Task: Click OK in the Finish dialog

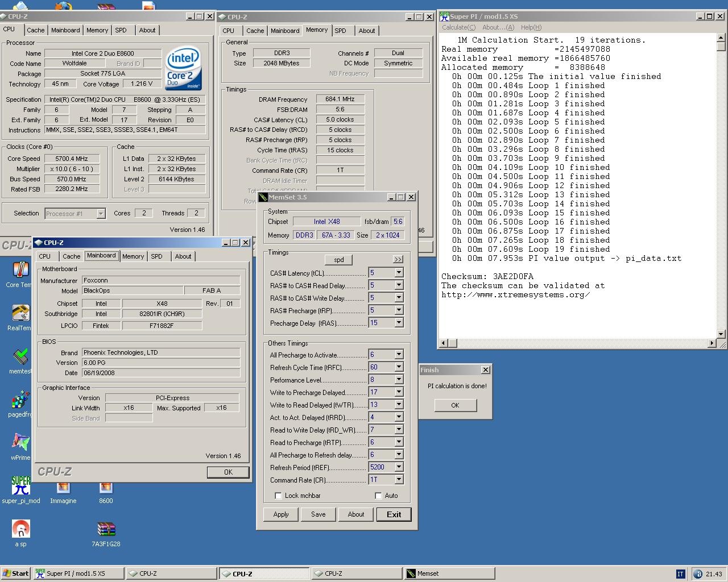Action: pyautogui.click(x=455, y=405)
